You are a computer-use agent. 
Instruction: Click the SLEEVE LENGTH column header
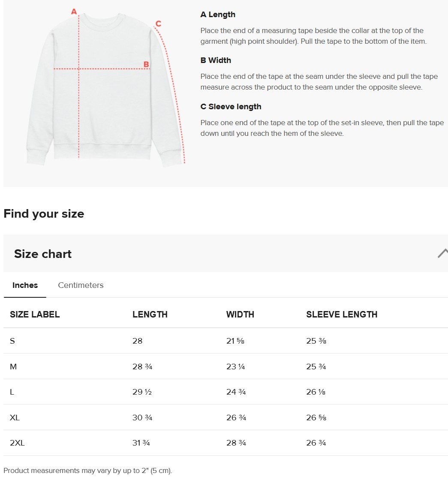pos(342,314)
